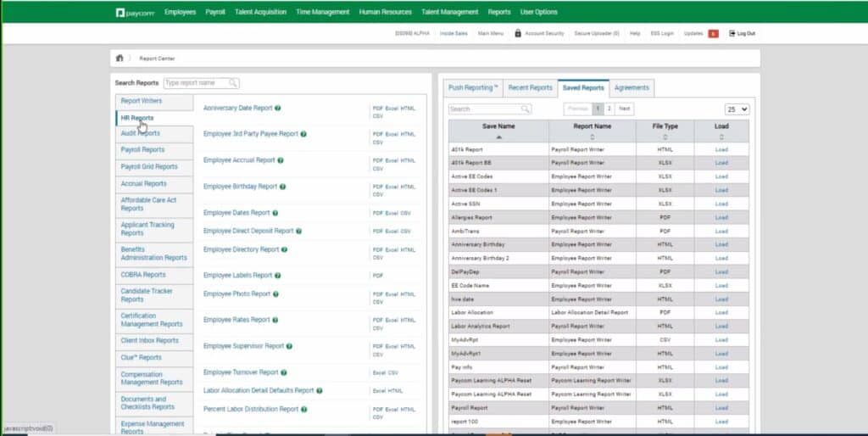
Task: Click help icon next to Employee Turnover Report
Action: tap(283, 372)
